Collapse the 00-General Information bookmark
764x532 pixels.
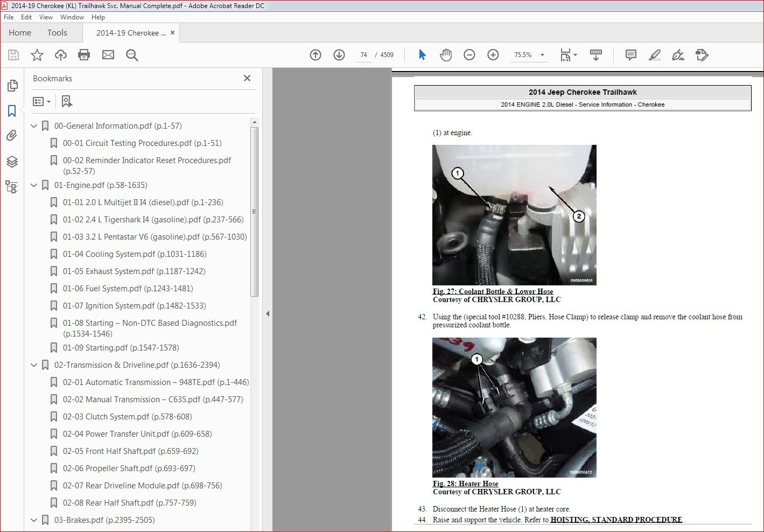click(34, 126)
